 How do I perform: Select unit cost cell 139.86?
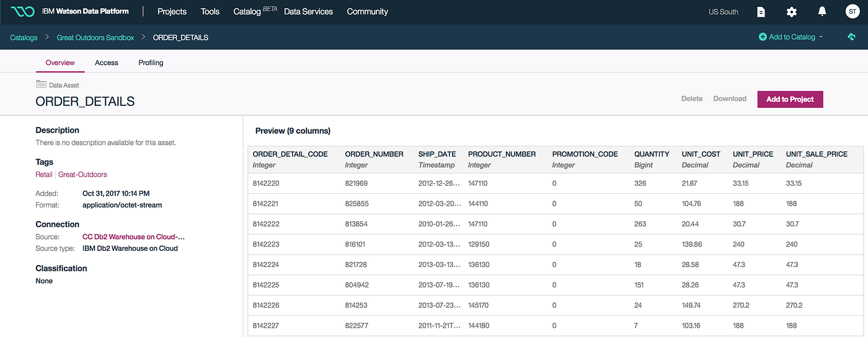(692, 245)
